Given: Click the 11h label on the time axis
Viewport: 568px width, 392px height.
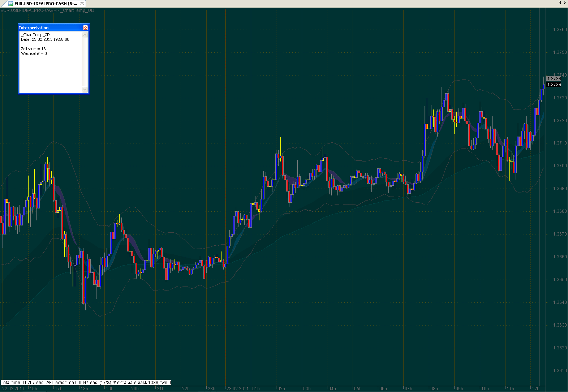Looking at the screenshot, I should 510,389.
